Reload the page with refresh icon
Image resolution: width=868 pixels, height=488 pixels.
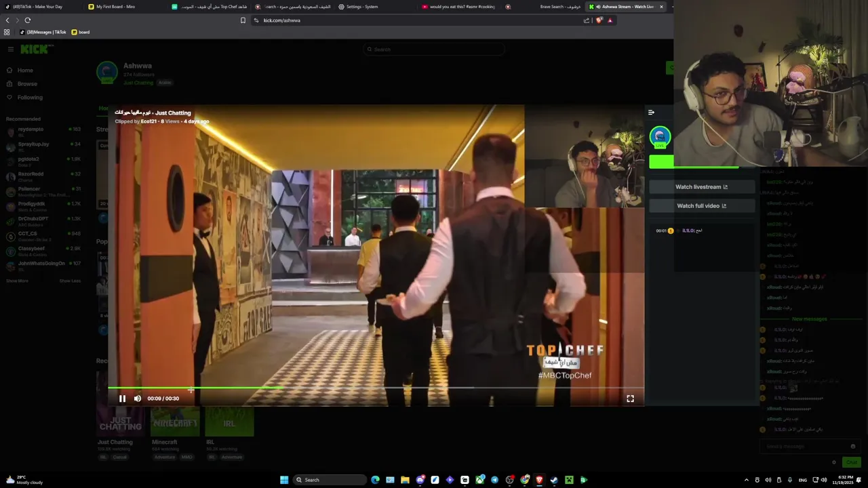click(28, 20)
